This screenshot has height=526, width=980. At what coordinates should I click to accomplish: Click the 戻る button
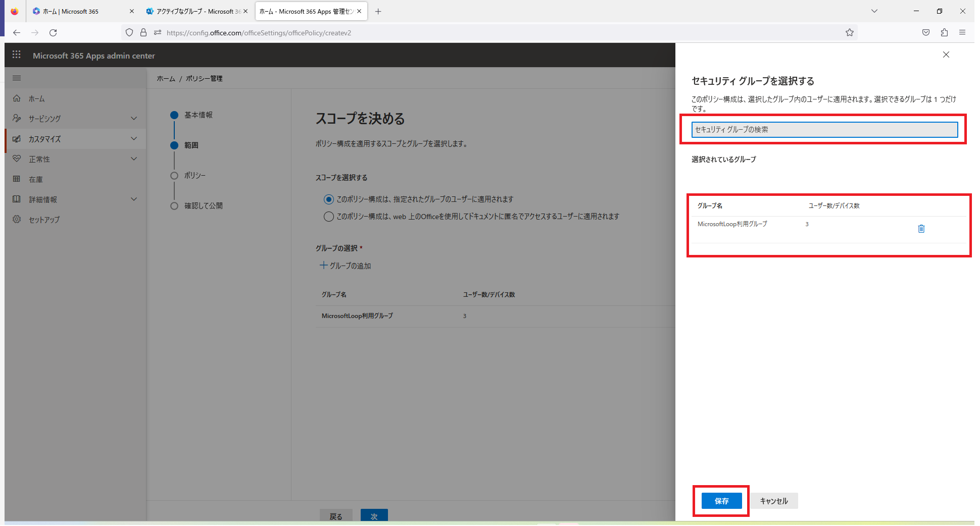tap(336, 516)
